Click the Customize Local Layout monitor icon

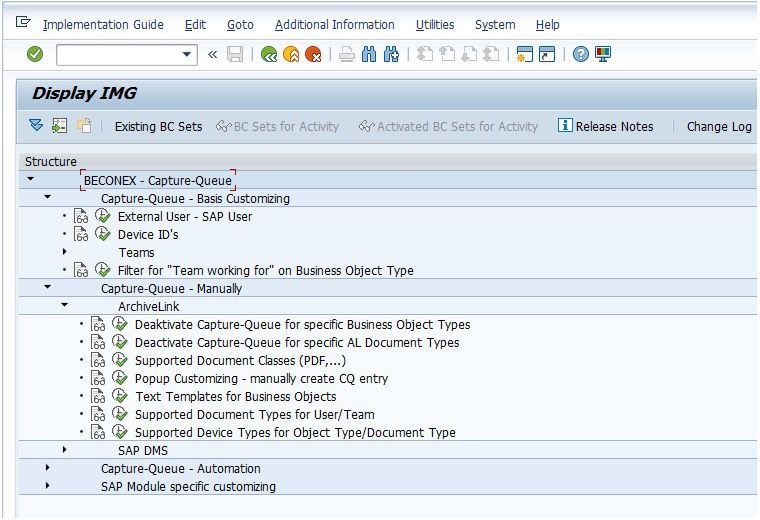(x=602, y=54)
